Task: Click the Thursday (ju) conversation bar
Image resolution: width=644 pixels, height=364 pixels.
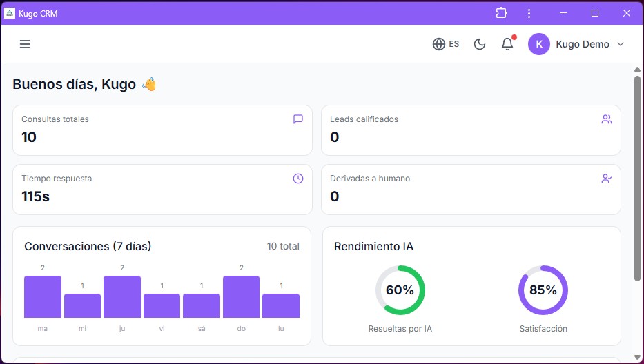Action: 122,297
